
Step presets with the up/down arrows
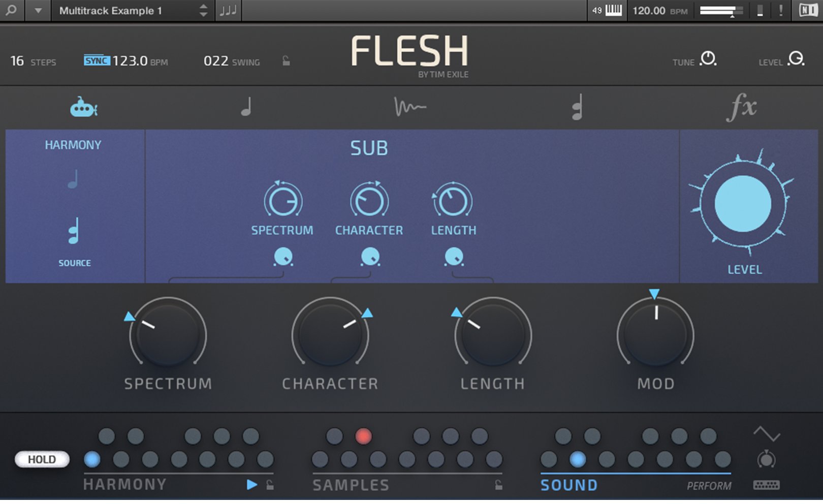pos(203,10)
